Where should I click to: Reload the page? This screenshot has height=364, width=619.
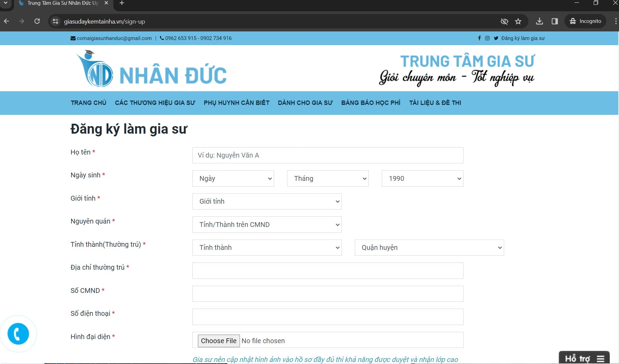click(x=37, y=21)
